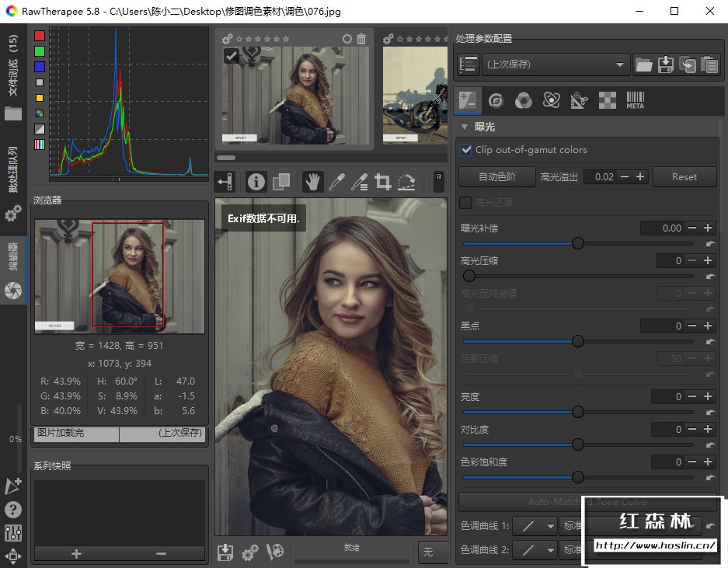
Task: Click the 自动色阶 auto levels button
Action: 496,176
